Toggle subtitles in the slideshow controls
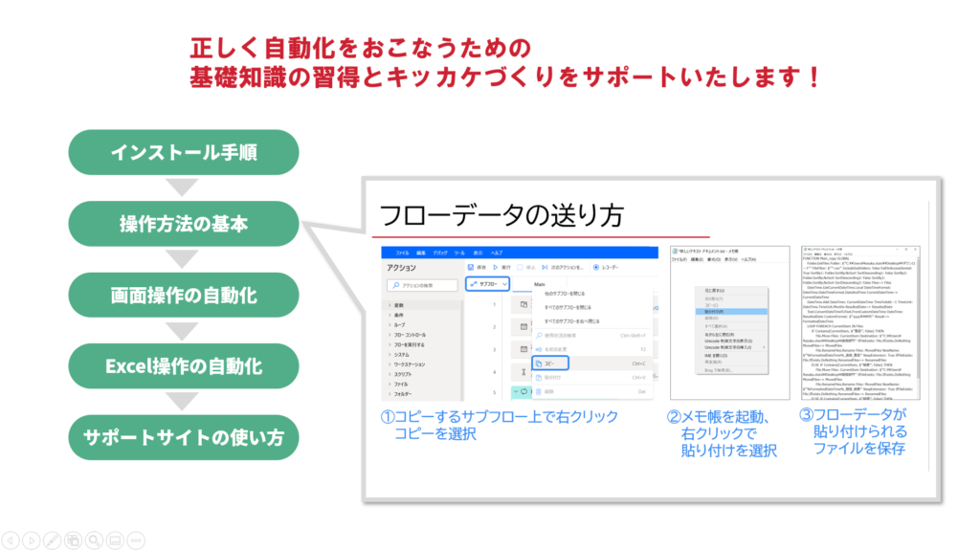This screenshot has height=551, width=980. tap(115, 540)
